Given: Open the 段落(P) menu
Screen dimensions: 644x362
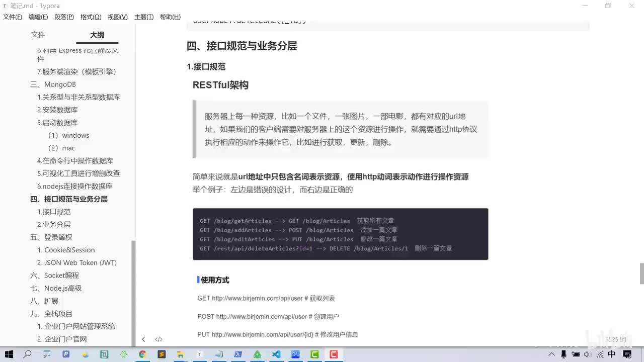Looking at the screenshot, I should point(64,17).
